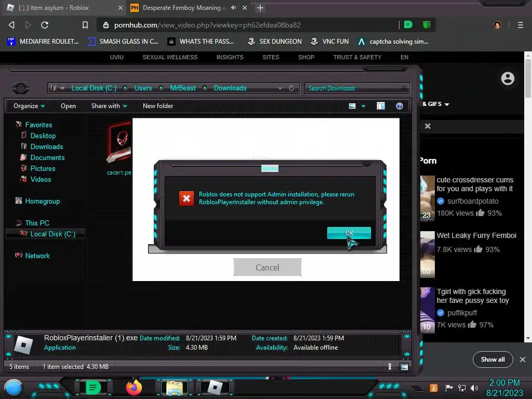The height and width of the screenshot is (399, 532).
Task: Open WHATS THE PASS... bookmark
Action: click(x=201, y=42)
